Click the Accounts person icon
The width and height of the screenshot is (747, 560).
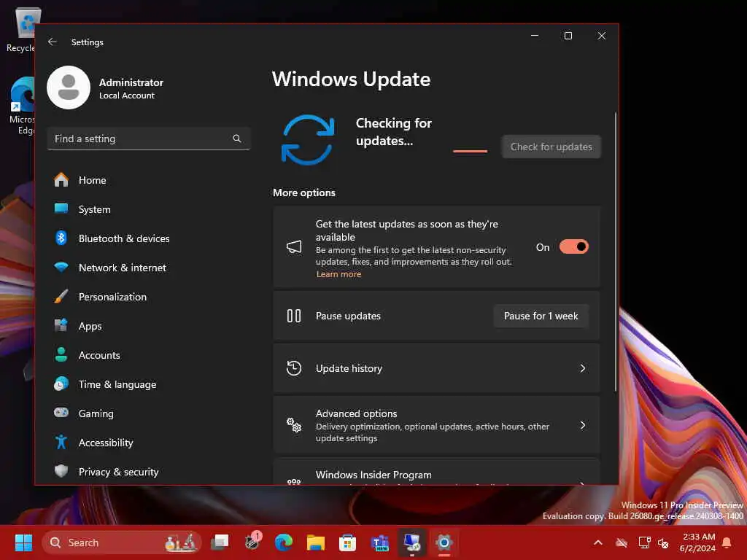pyautogui.click(x=61, y=355)
